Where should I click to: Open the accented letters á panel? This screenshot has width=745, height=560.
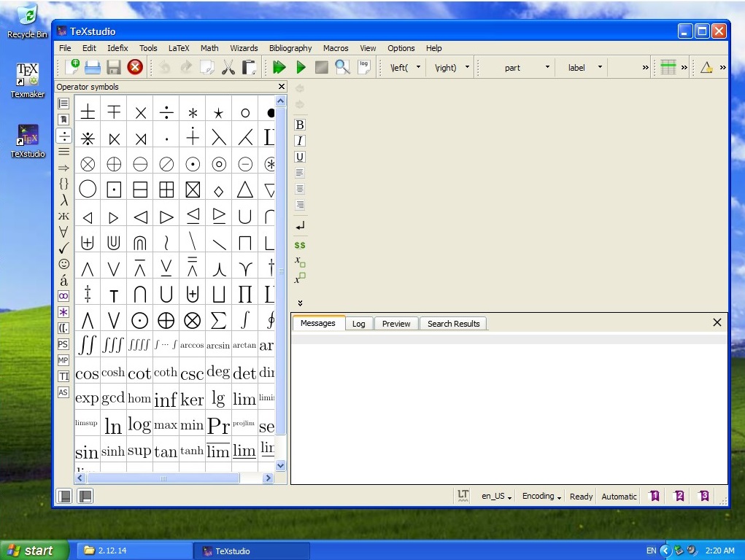[63, 280]
